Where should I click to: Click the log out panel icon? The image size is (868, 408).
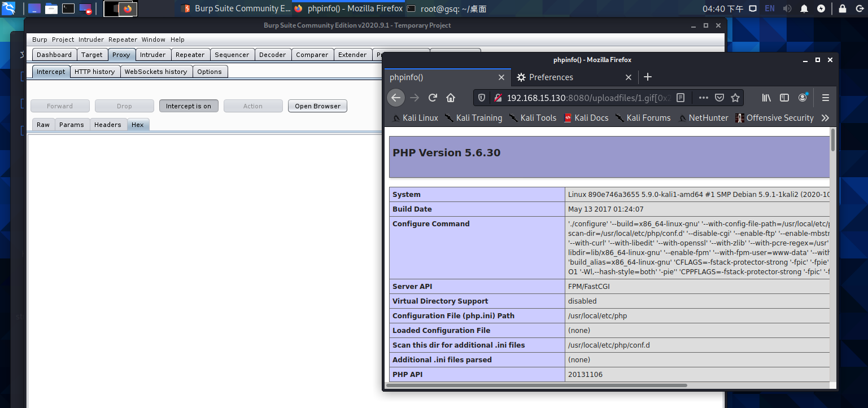pos(860,8)
